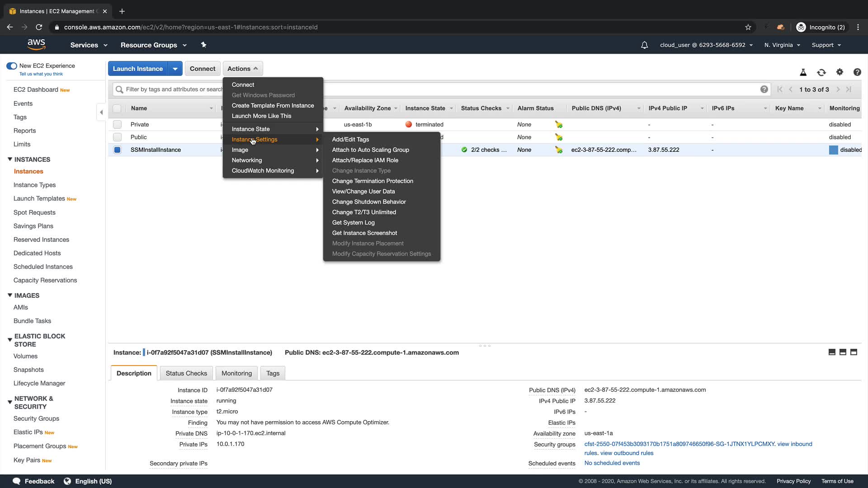Click the alarm icon on the SSMInstallInstance row
The height and width of the screenshot is (488, 868).
click(x=559, y=150)
